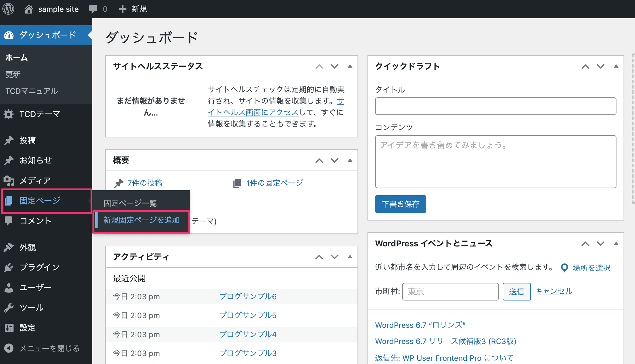
Task: Move サイトヘルスステータス widget up with the up arrow
Action: 319,66
